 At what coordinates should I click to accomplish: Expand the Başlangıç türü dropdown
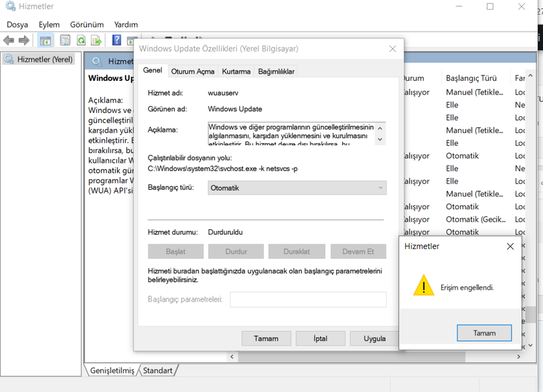[x=297, y=188]
